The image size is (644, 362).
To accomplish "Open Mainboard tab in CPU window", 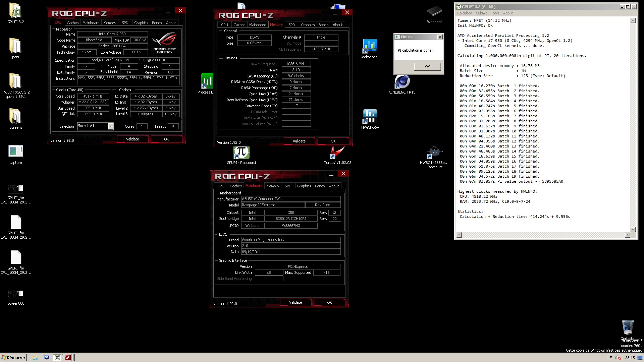I will point(91,23).
